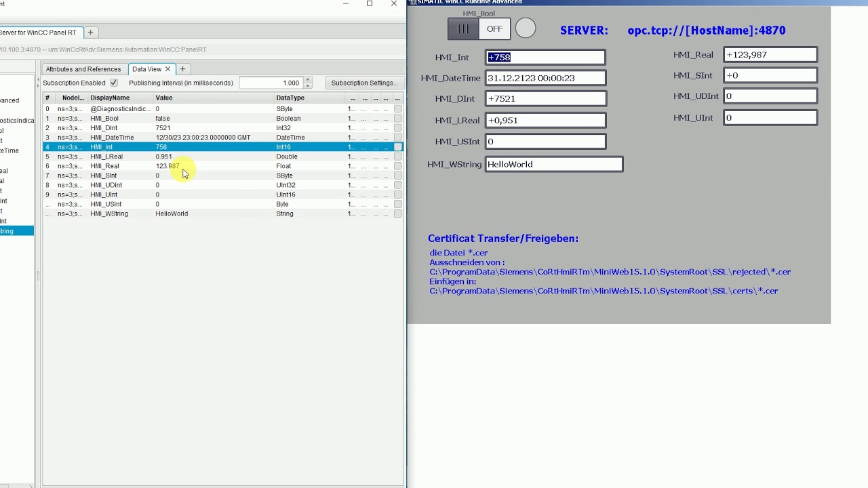Click the HMI_USInt field in the runtime

click(545, 142)
